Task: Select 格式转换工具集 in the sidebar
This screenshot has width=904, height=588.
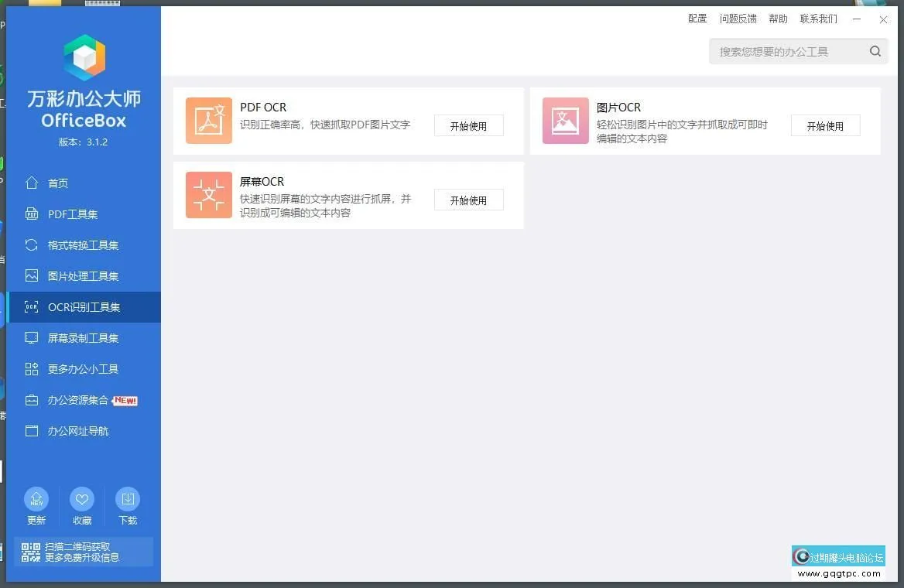Action: 83,245
